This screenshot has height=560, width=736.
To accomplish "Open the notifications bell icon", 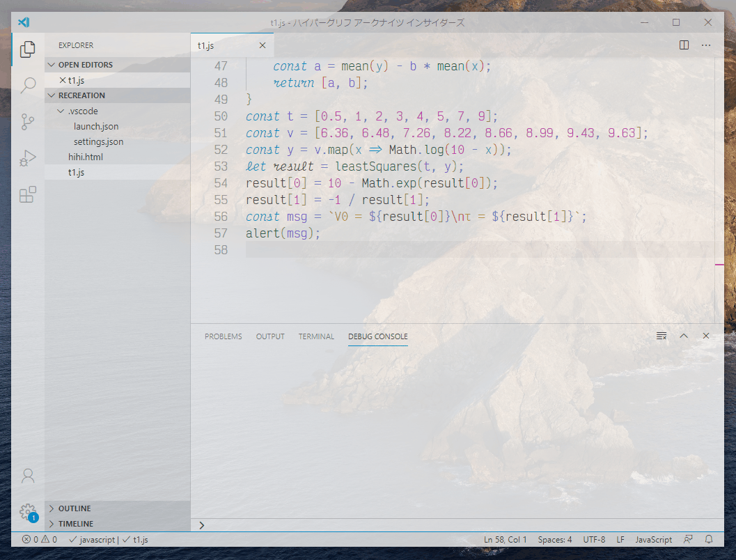I will coord(709,539).
